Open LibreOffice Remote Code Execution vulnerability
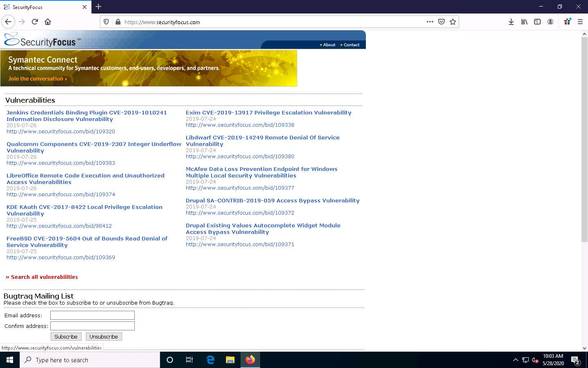 point(85,179)
